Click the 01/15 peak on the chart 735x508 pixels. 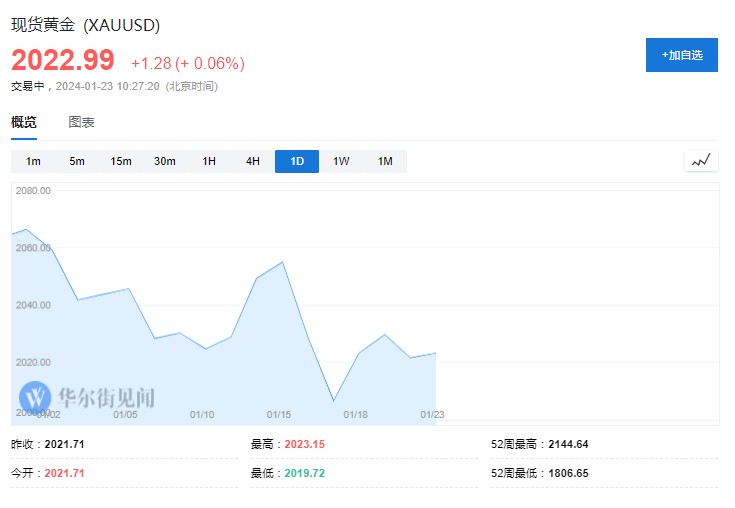point(283,262)
